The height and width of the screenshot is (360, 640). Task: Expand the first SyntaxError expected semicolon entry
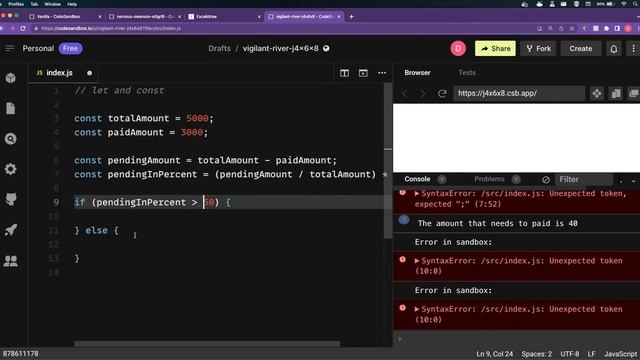pyautogui.click(x=417, y=193)
